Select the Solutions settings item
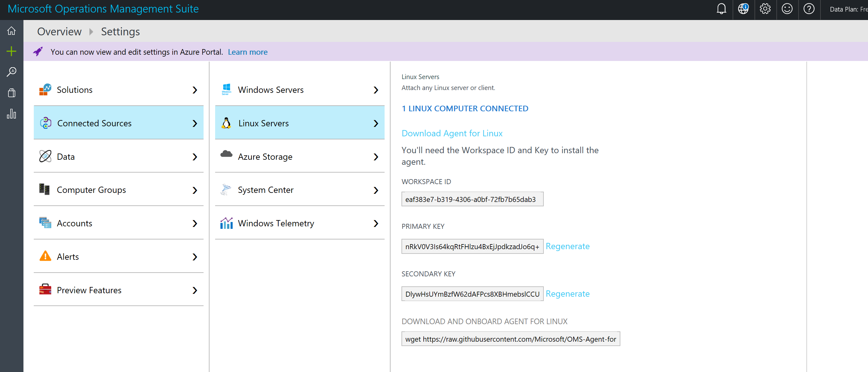Screen dimensions: 868x372 (x=119, y=90)
